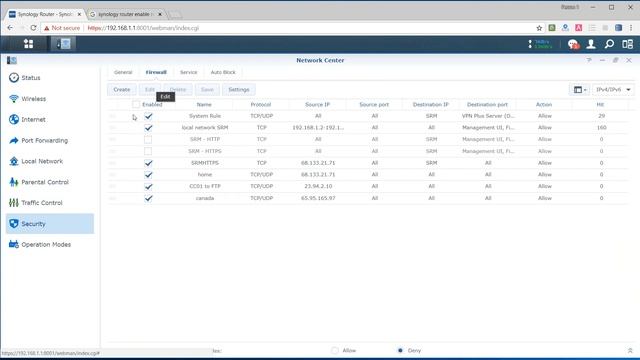
Task: Click the Not secure warning icon
Action: tap(47, 28)
